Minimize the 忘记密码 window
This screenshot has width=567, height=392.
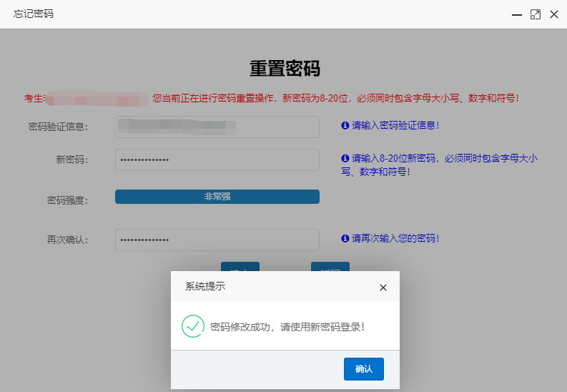(x=517, y=14)
